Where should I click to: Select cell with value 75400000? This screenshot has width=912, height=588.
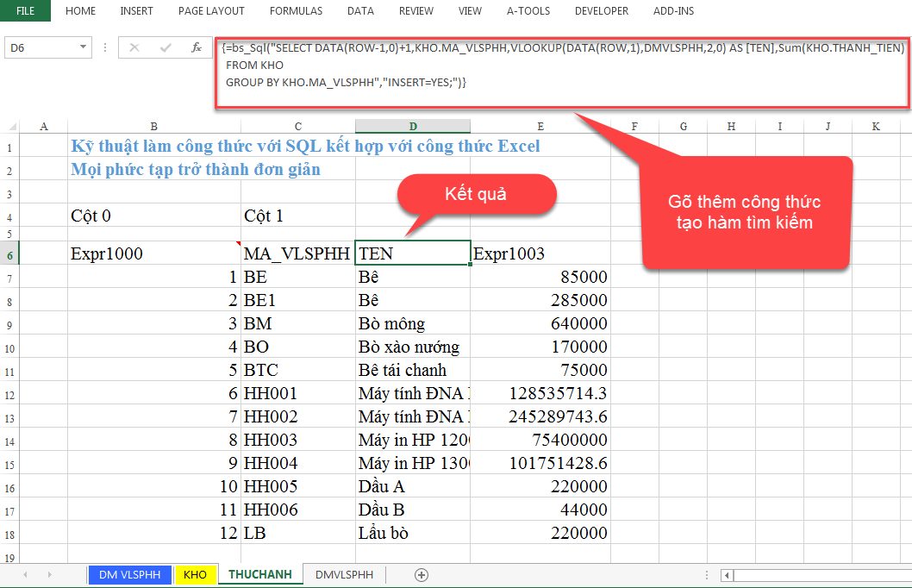(x=540, y=440)
